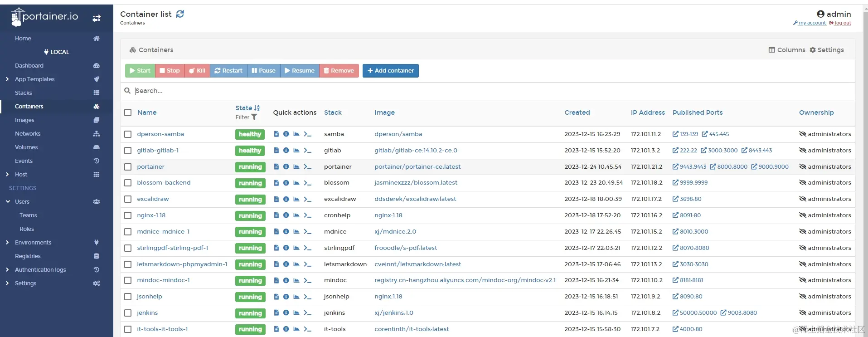The image size is (868, 337).
Task: Open exec console icon for jenkins
Action: pyautogui.click(x=308, y=313)
